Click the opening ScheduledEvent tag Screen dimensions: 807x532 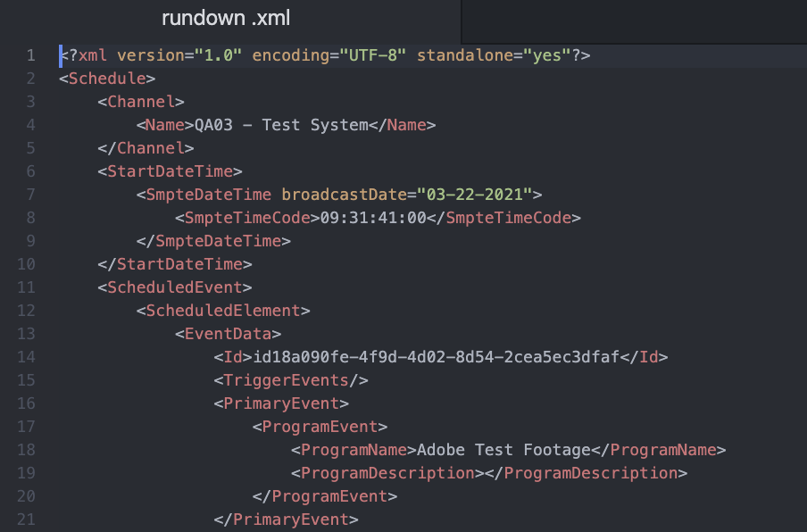pyautogui.click(x=175, y=287)
